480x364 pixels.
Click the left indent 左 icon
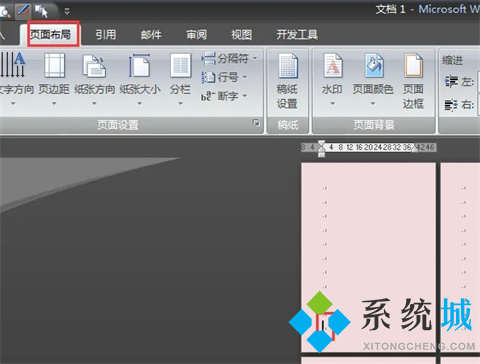click(451, 81)
